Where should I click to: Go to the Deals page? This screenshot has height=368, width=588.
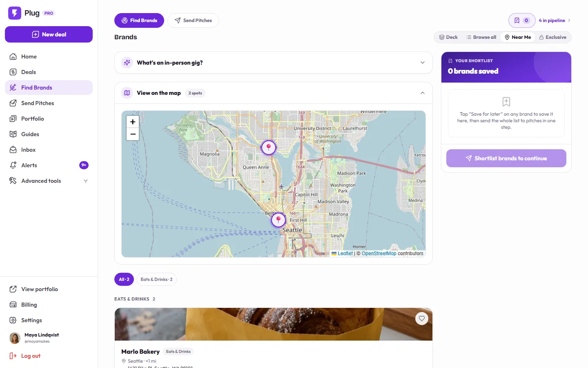(49, 72)
